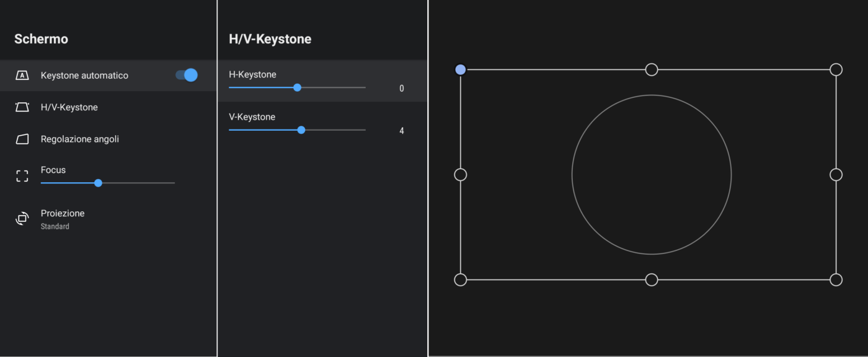Viewport: 868px width, 357px height.
Task: Open Regolazione angoli menu entry
Action: (x=80, y=139)
